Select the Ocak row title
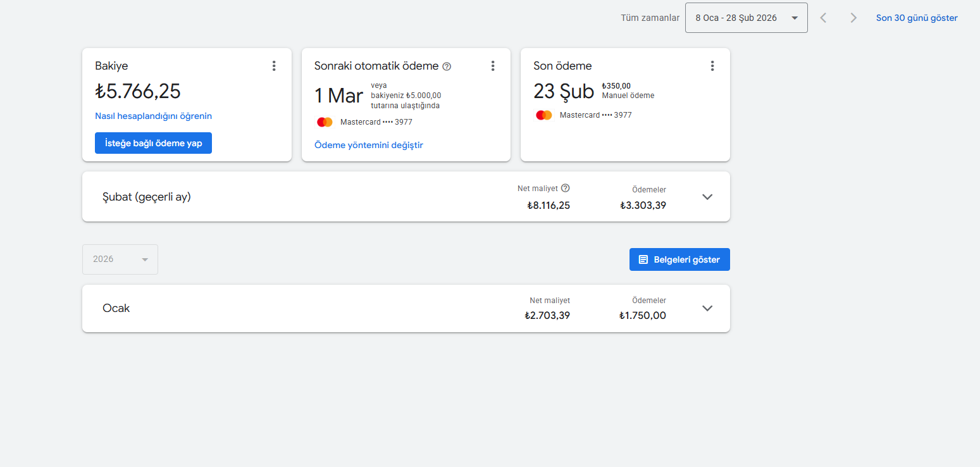This screenshot has height=467, width=980. coord(116,308)
